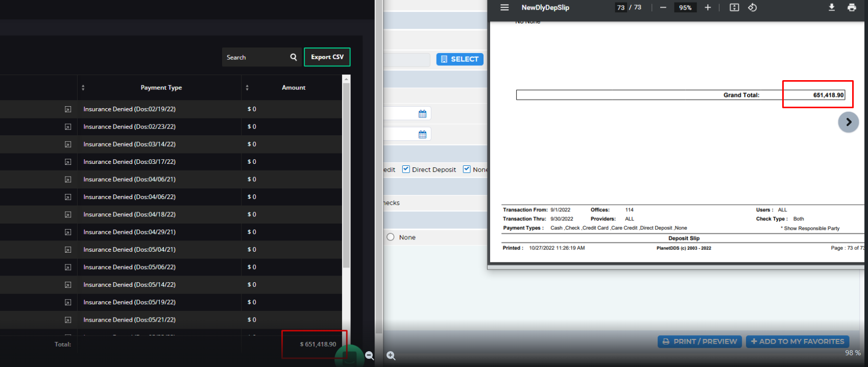This screenshot has height=367, width=868.
Task: Click the $ 0 amount for Dos:02/23/22
Action: point(252,127)
